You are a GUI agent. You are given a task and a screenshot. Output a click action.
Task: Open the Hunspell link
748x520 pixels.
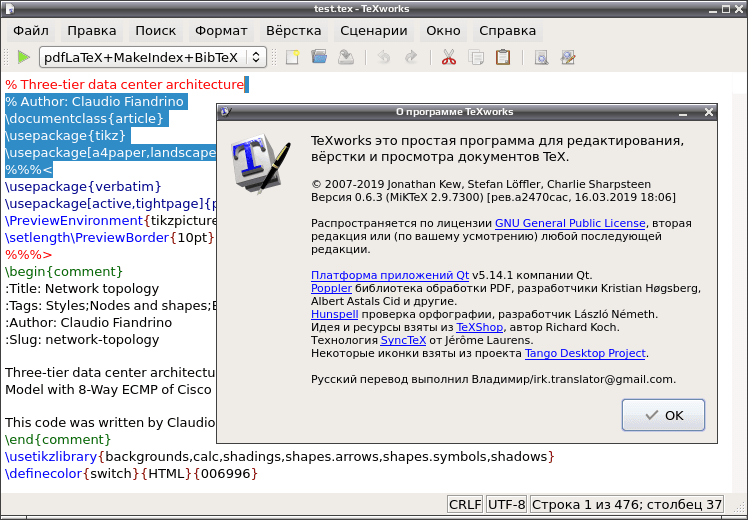coord(334,314)
